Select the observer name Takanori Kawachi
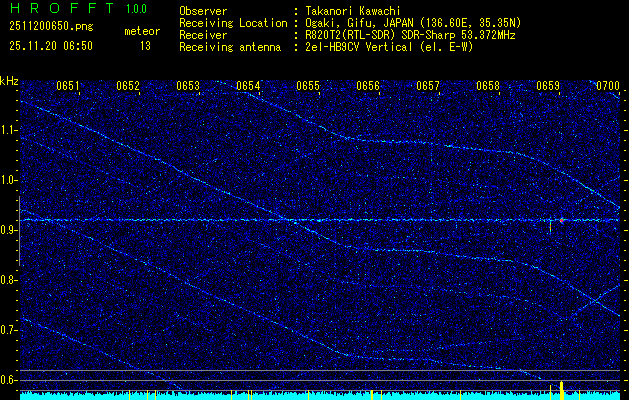This screenshot has width=629, height=400. pos(352,10)
